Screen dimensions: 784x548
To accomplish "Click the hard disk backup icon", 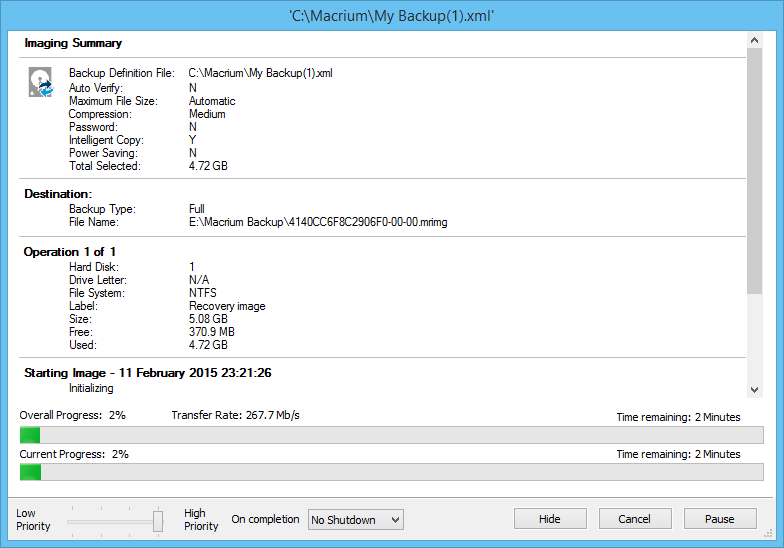I will 40,83.
